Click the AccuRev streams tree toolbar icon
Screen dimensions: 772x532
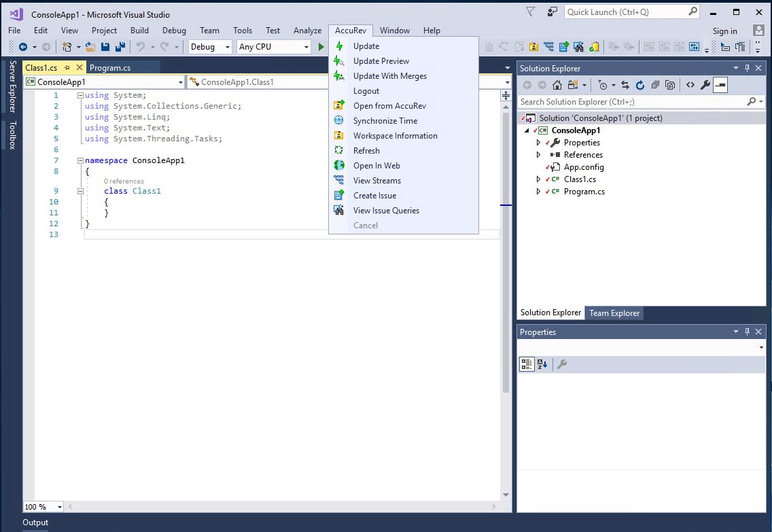click(548, 47)
